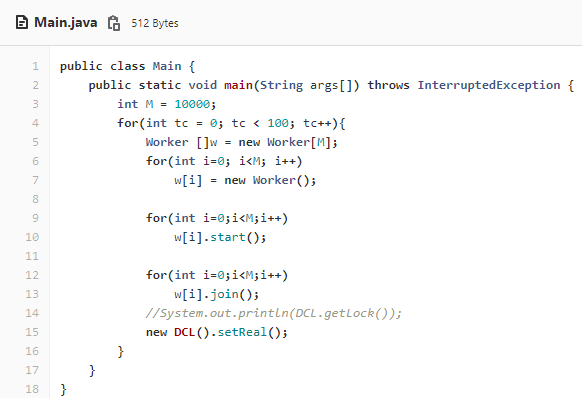Go to line number 16
This screenshot has height=398, width=582.
pos(32,351)
